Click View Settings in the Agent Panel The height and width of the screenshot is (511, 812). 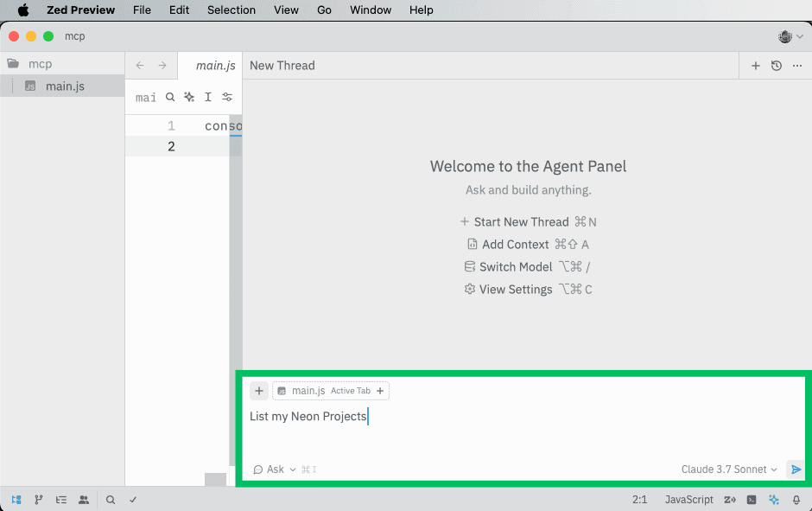coord(515,290)
